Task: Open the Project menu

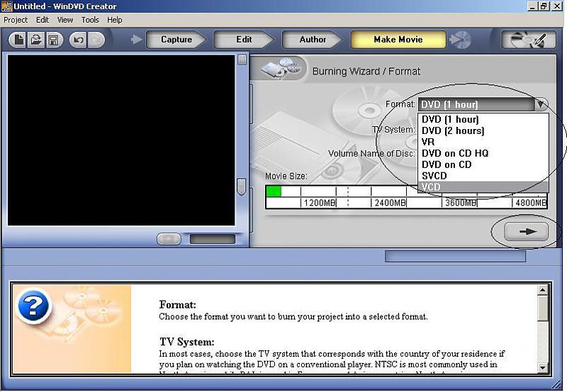Action: click(16, 20)
